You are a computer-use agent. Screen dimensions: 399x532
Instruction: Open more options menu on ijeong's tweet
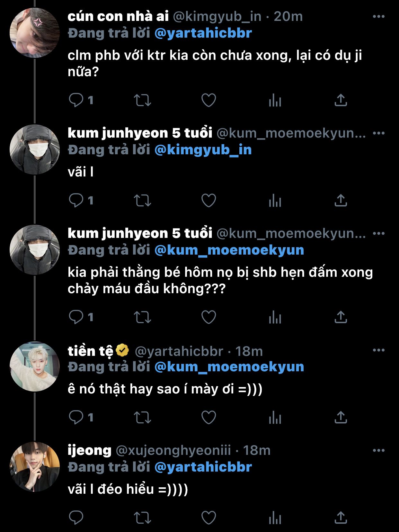tap(378, 450)
